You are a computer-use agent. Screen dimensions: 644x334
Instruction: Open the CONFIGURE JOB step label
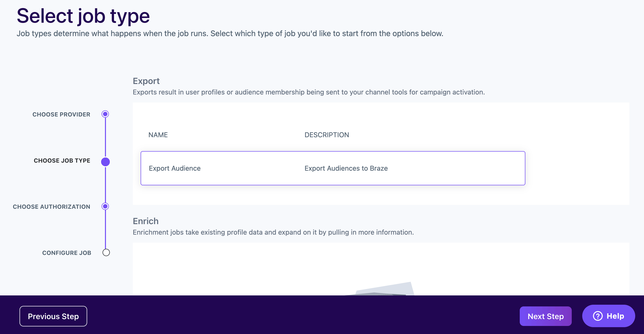pos(66,253)
